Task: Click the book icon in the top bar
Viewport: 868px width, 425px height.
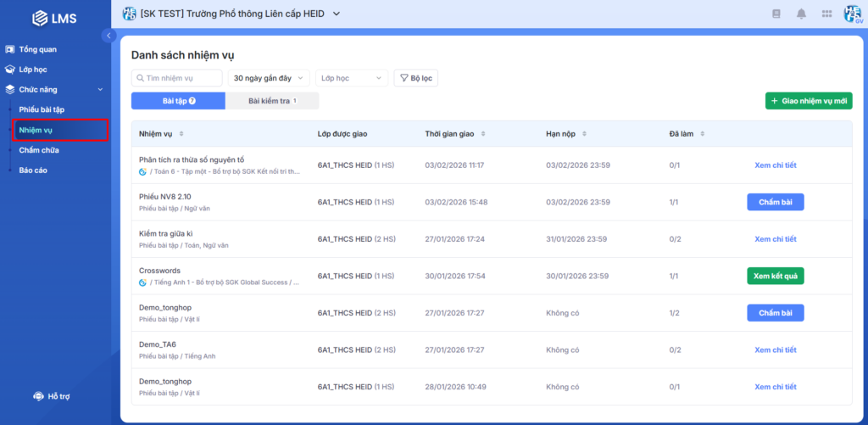Action: 776,14
